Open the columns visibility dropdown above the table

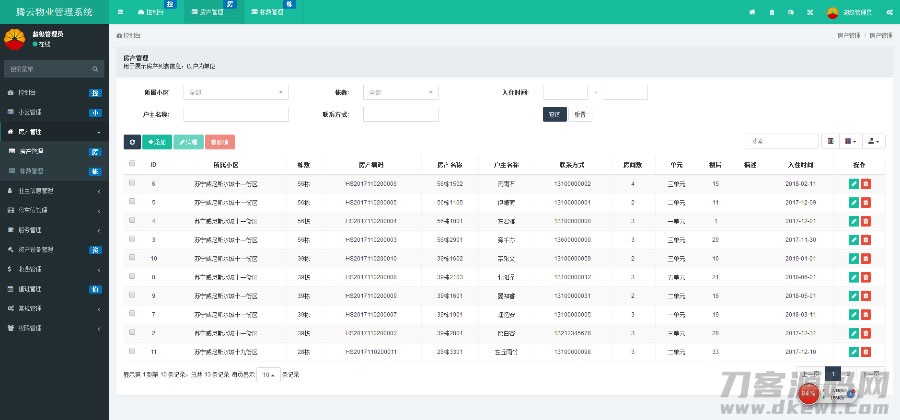(x=852, y=142)
